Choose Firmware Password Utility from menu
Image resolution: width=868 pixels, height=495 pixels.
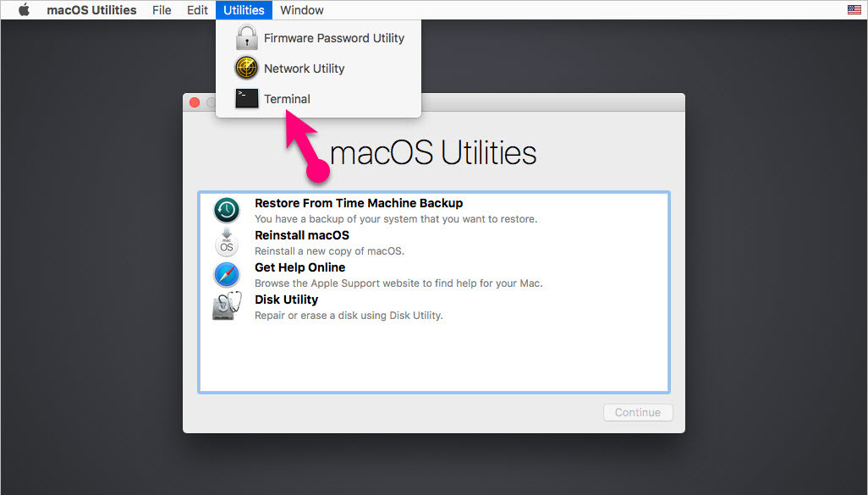[318, 37]
